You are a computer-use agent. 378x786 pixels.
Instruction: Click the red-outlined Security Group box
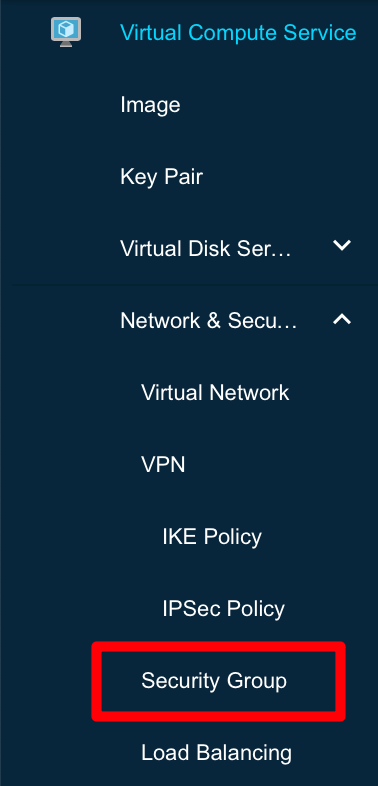[219, 681]
